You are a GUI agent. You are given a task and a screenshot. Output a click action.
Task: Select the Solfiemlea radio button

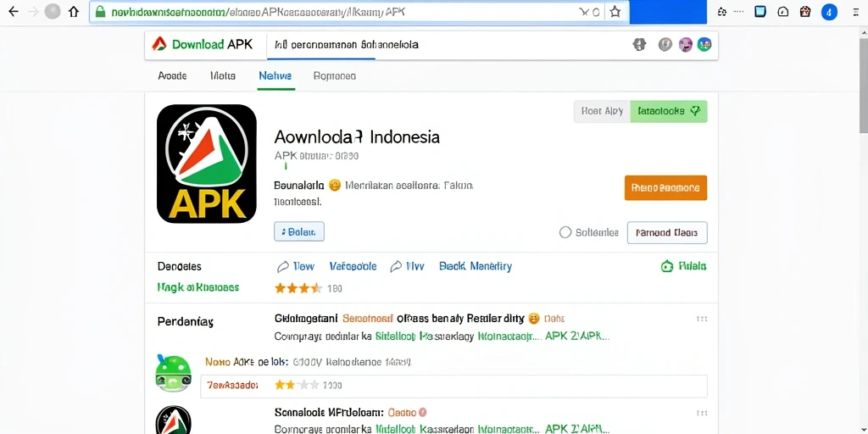565,232
